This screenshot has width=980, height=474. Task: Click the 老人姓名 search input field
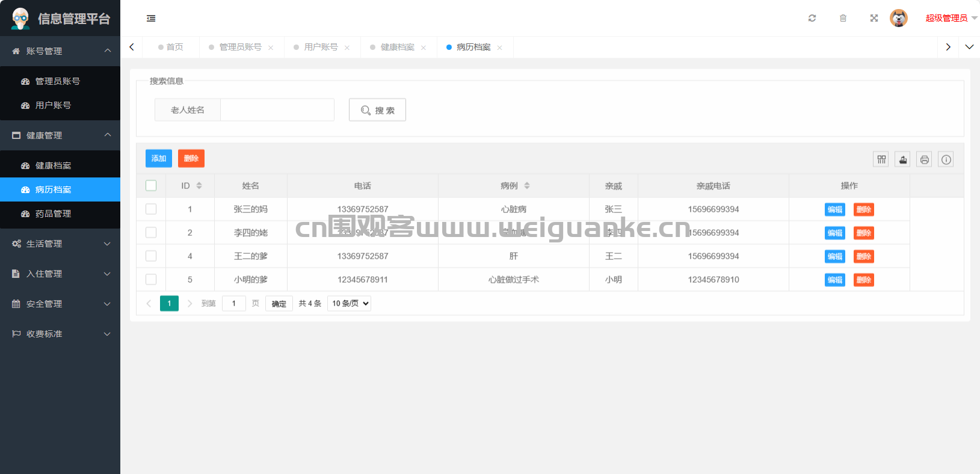pos(277,110)
